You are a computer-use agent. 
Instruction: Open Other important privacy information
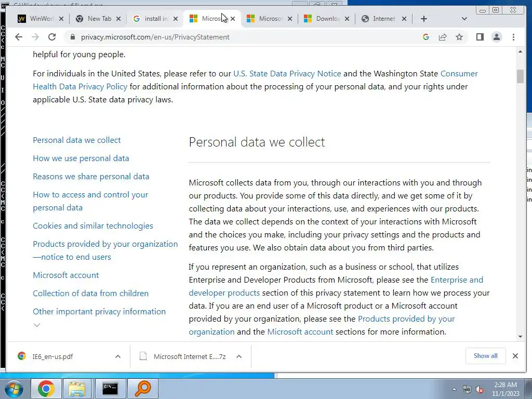click(99, 312)
